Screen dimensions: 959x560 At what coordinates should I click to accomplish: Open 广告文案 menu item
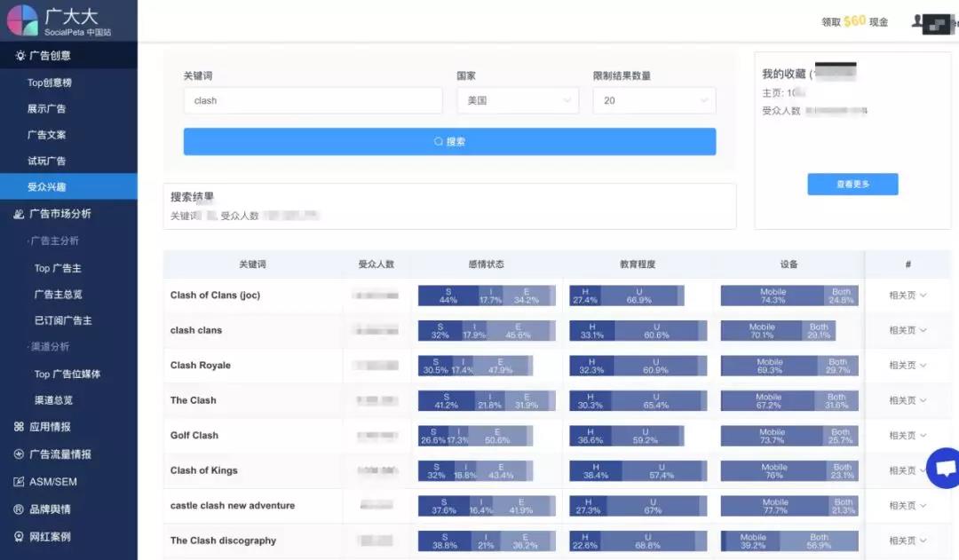[x=46, y=135]
